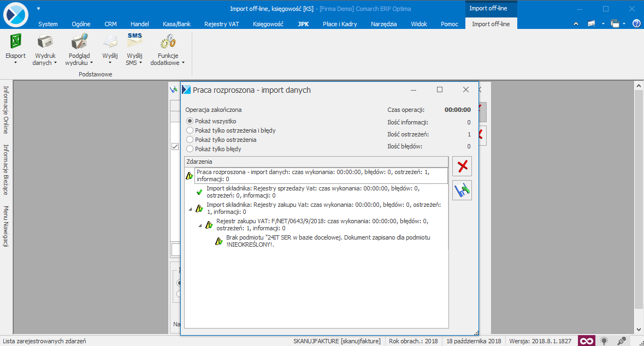
Task: Select the Pokaż wszystko radio button
Action: [x=190, y=121]
